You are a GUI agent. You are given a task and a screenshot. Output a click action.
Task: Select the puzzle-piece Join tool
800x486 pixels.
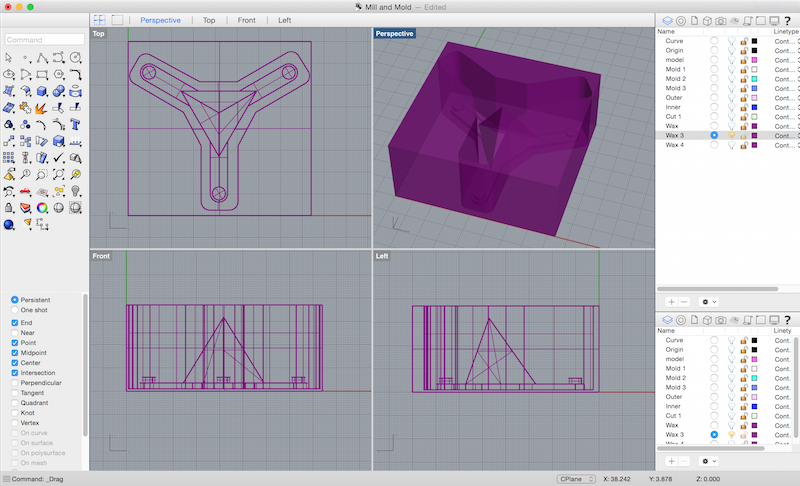[25, 108]
